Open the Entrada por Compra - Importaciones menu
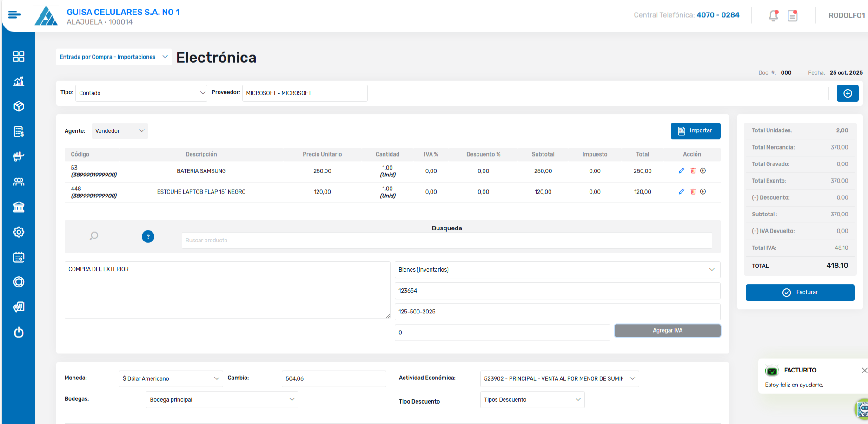 [x=113, y=57]
